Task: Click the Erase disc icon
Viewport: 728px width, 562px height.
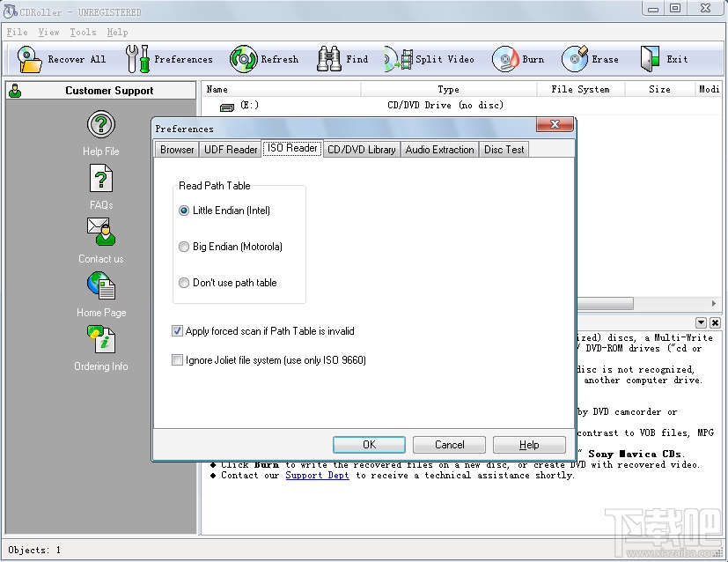Action: coord(575,59)
